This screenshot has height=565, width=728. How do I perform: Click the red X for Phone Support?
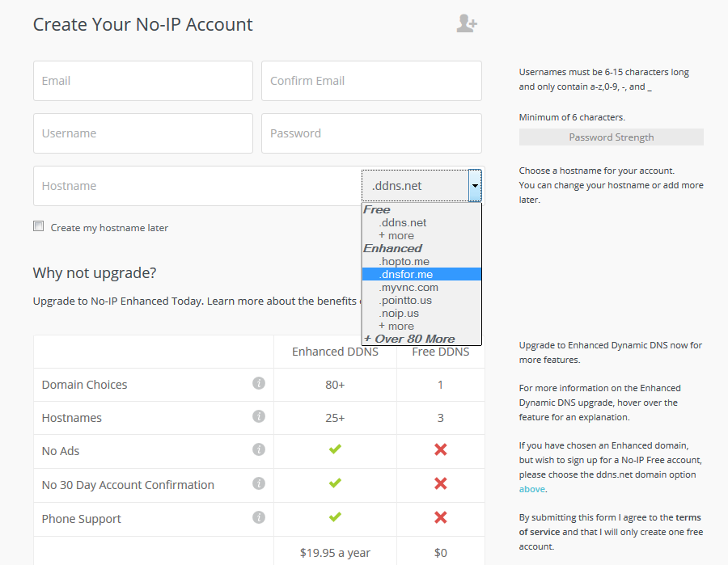[441, 517]
